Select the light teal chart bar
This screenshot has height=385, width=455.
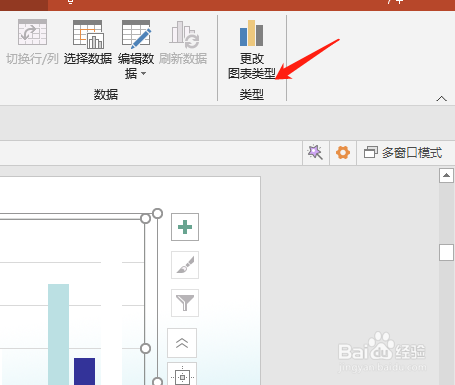pos(58,334)
